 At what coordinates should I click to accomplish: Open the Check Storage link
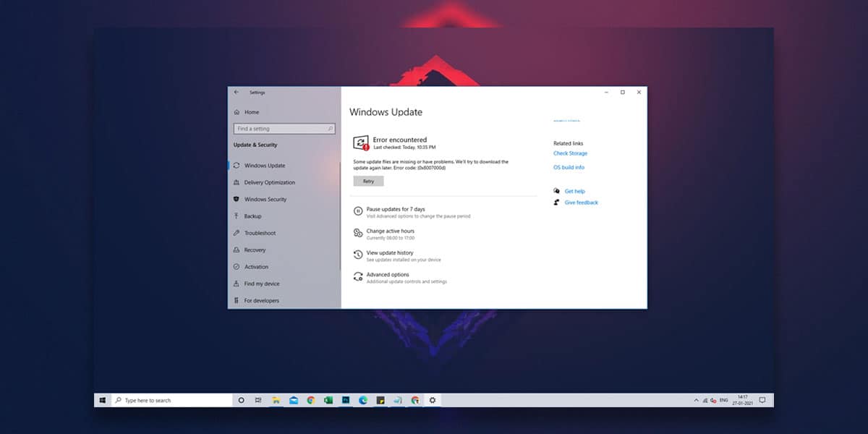[570, 153]
